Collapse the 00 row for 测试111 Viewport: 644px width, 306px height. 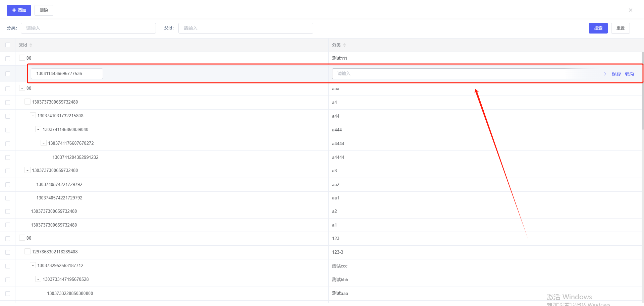tap(22, 58)
